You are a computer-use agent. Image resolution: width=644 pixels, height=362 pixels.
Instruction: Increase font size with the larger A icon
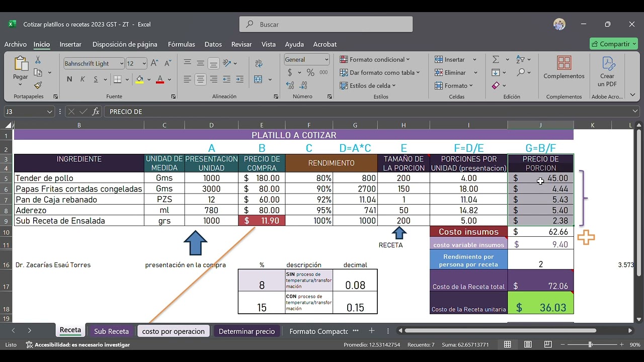pos(154,63)
